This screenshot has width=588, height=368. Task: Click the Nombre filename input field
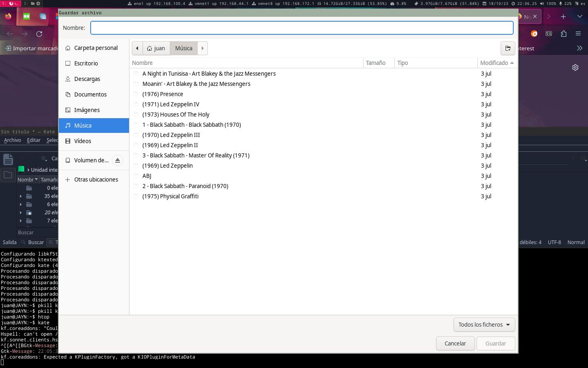click(x=302, y=28)
